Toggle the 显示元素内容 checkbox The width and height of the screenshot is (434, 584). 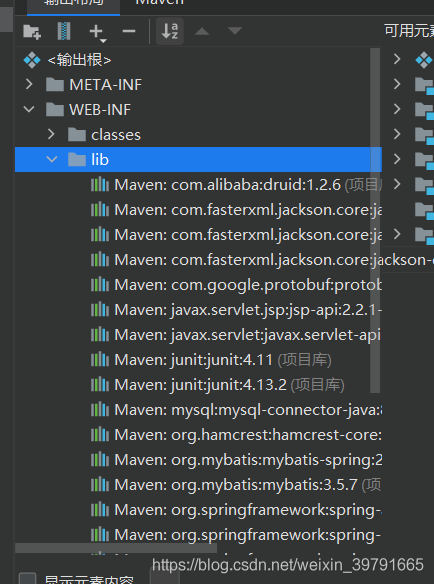(28, 579)
